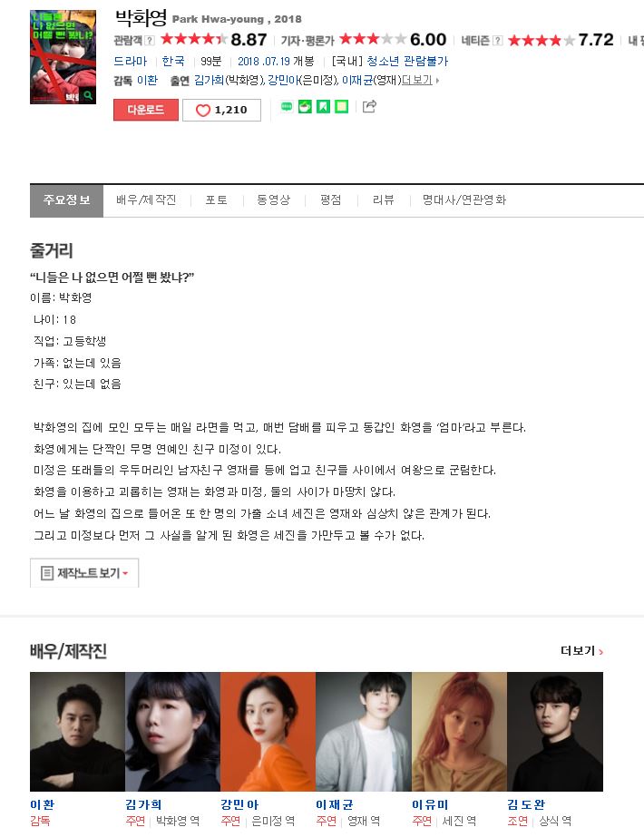Viewport: 644px width, 837px height.
Task: Open the 드라마 genre link
Action: click(131, 62)
